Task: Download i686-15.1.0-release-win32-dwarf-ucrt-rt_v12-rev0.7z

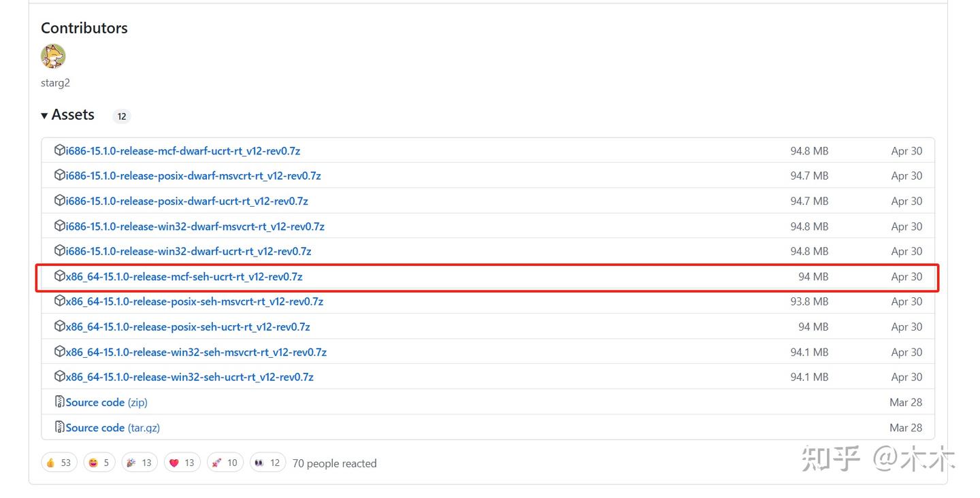Action: tap(189, 251)
